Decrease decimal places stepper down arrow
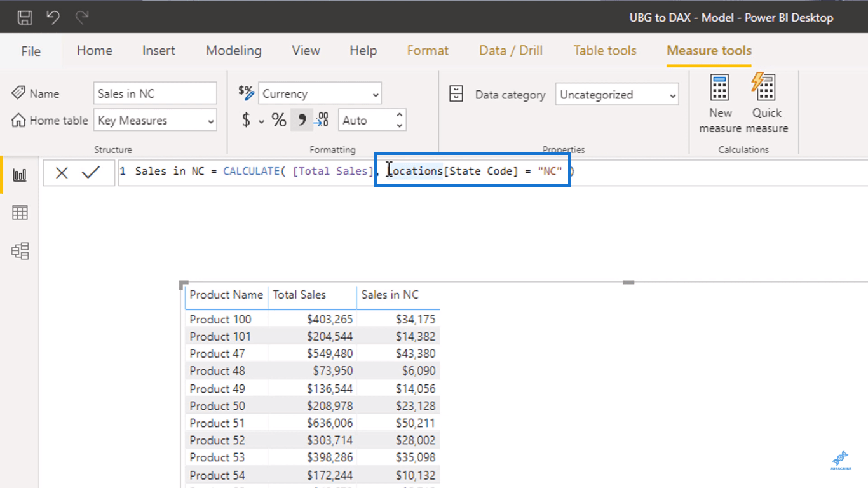868x488 pixels. pyautogui.click(x=399, y=125)
